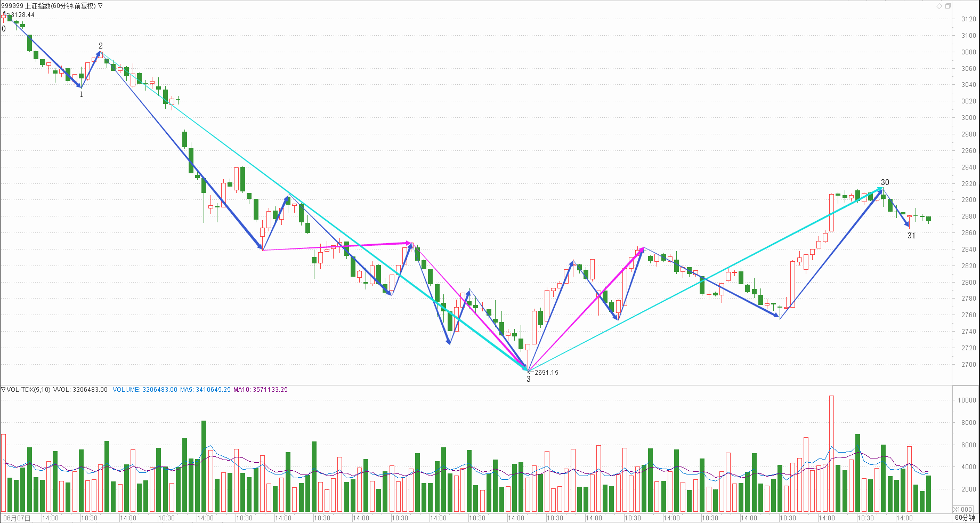Click the 3120 price axis label

tap(968, 19)
